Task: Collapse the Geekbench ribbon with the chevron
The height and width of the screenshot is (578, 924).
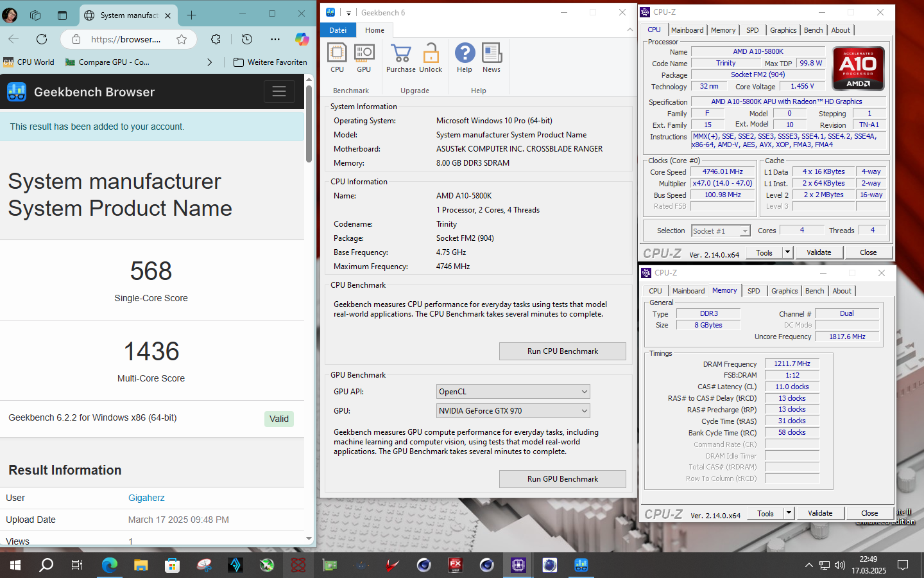Action: [x=629, y=30]
